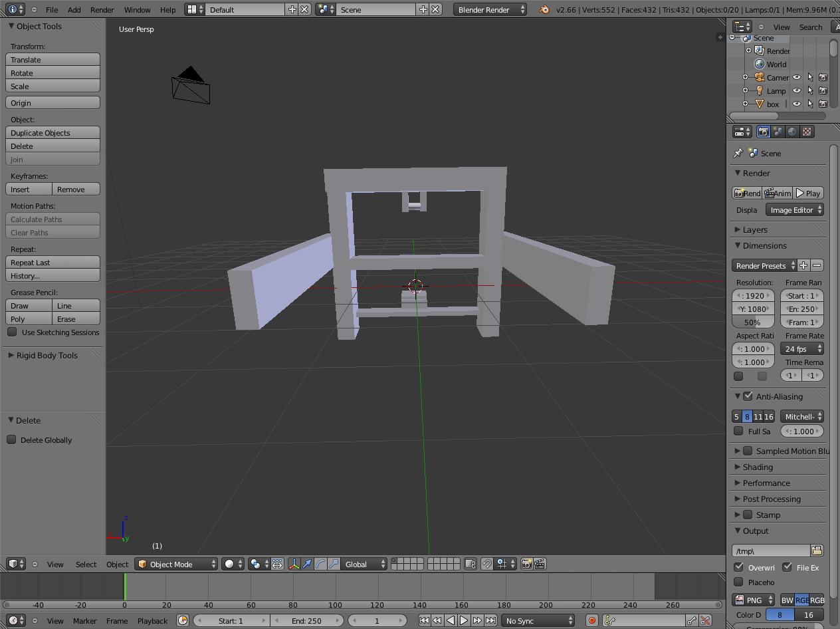Open pivot point selector in 3D header
The image size is (840, 629).
[x=259, y=564]
